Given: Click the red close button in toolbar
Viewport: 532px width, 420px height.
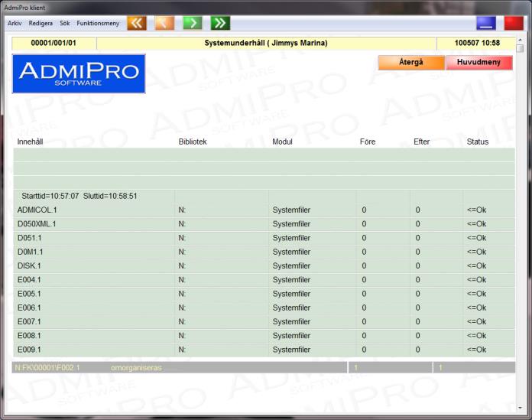Looking at the screenshot, I should click(514, 23).
